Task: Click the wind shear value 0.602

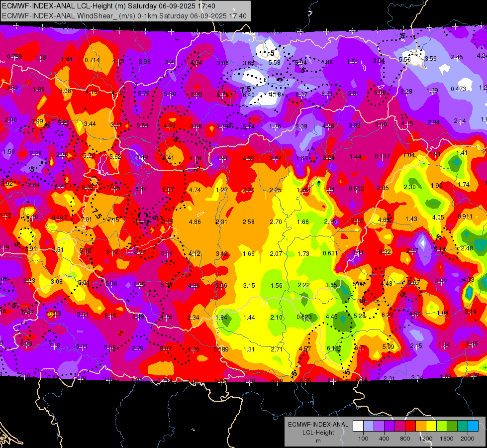Action: [356, 188]
